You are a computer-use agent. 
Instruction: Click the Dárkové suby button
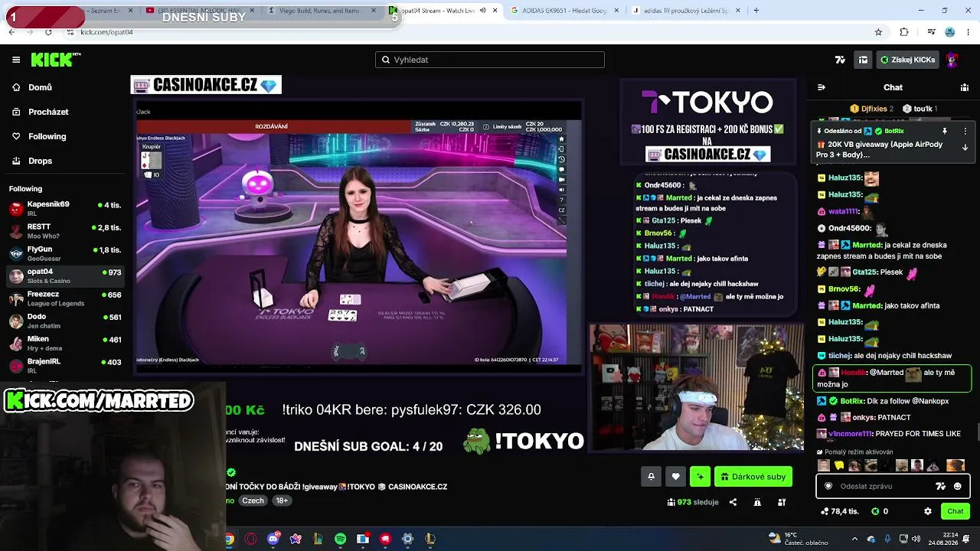(x=753, y=477)
